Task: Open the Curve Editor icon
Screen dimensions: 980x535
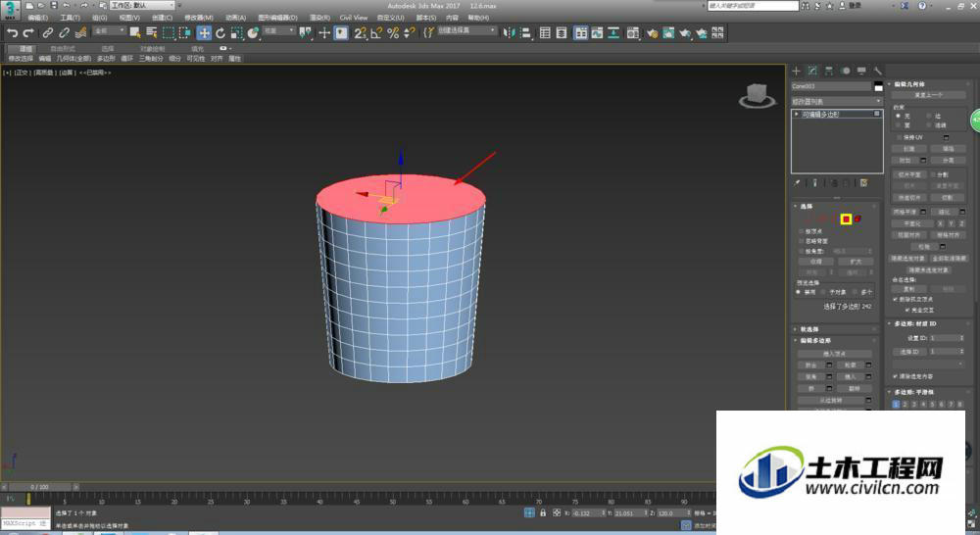Action: 598,33
